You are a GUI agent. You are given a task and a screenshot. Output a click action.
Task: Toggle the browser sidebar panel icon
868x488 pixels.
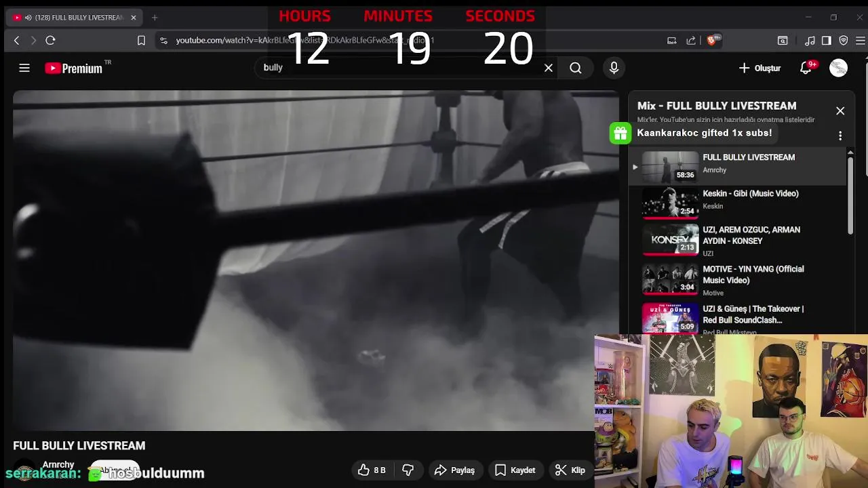[826, 41]
